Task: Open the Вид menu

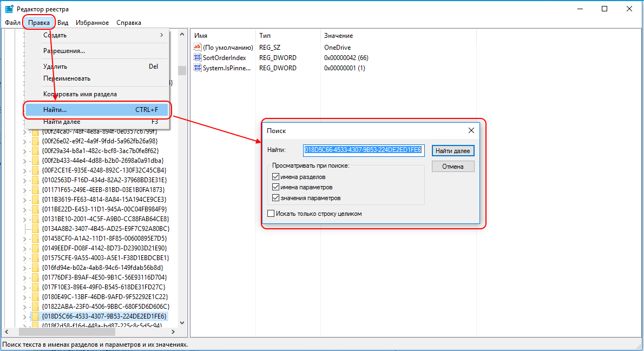Action: [63, 23]
